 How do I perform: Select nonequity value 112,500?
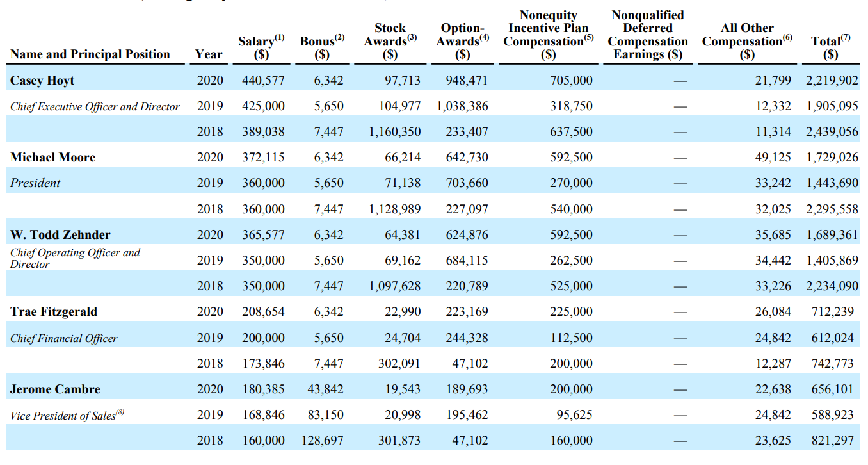click(x=571, y=338)
